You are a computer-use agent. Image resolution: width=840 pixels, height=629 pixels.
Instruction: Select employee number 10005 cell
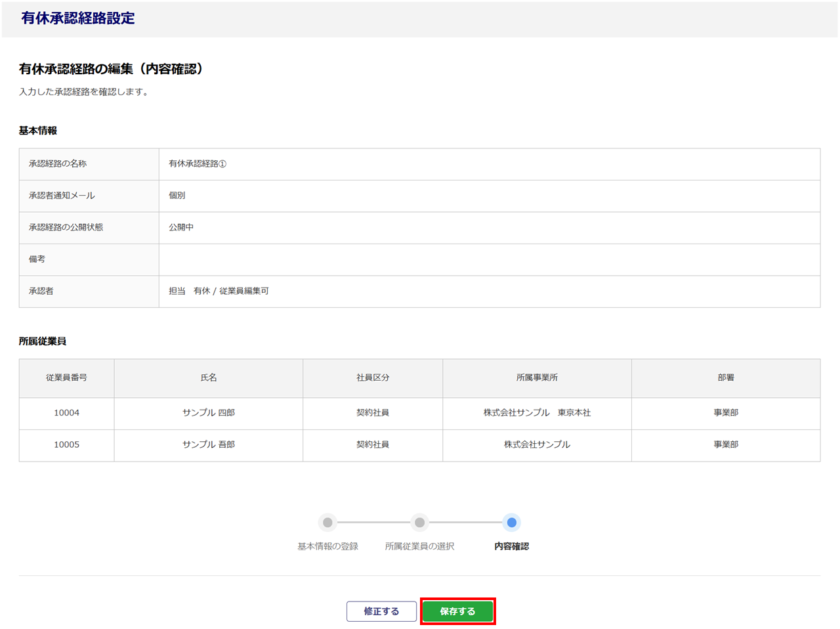point(66,445)
